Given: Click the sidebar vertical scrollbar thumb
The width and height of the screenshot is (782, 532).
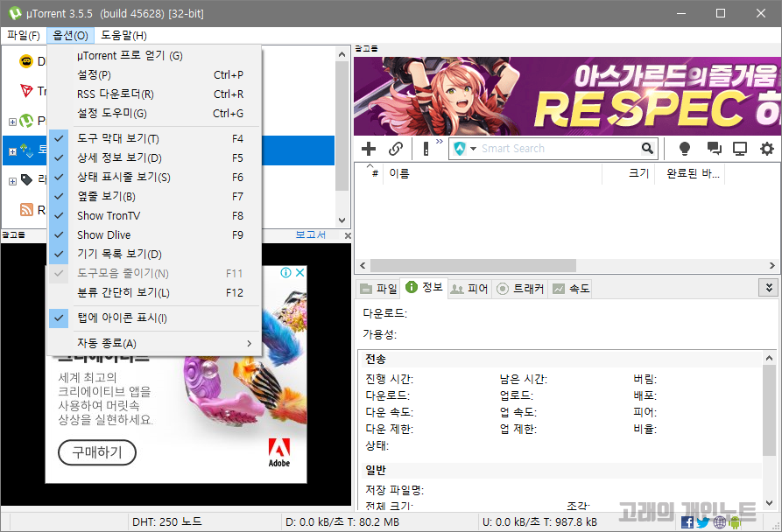Looking at the screenshot, I should pos(342,126).
